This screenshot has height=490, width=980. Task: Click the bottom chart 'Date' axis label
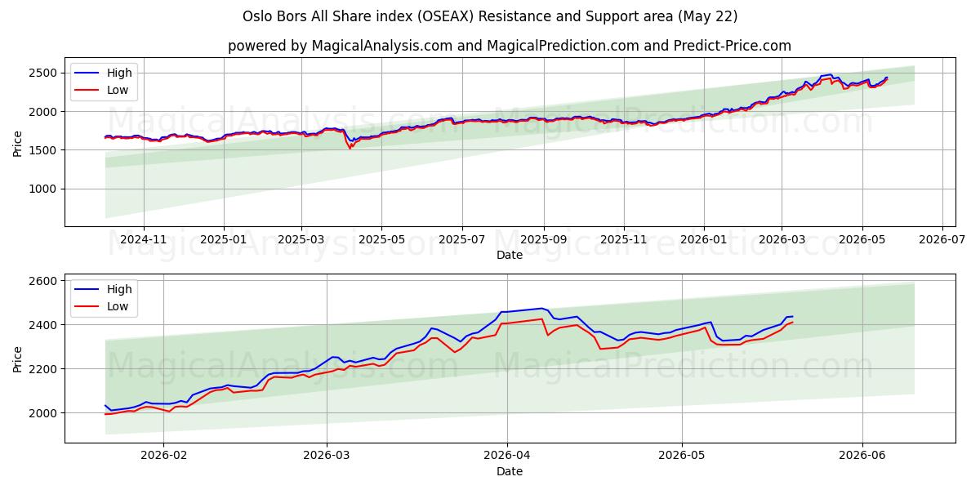(x=510, y=471)
